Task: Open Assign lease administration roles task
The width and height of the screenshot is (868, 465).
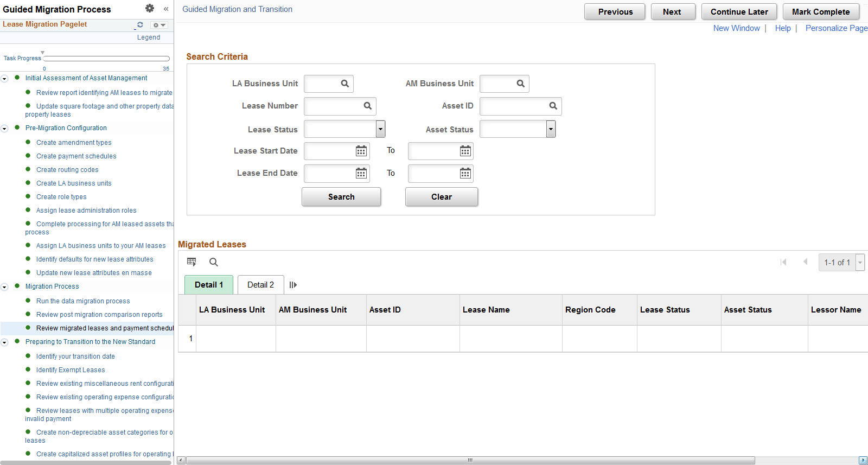Action: (x=86, y=211)
